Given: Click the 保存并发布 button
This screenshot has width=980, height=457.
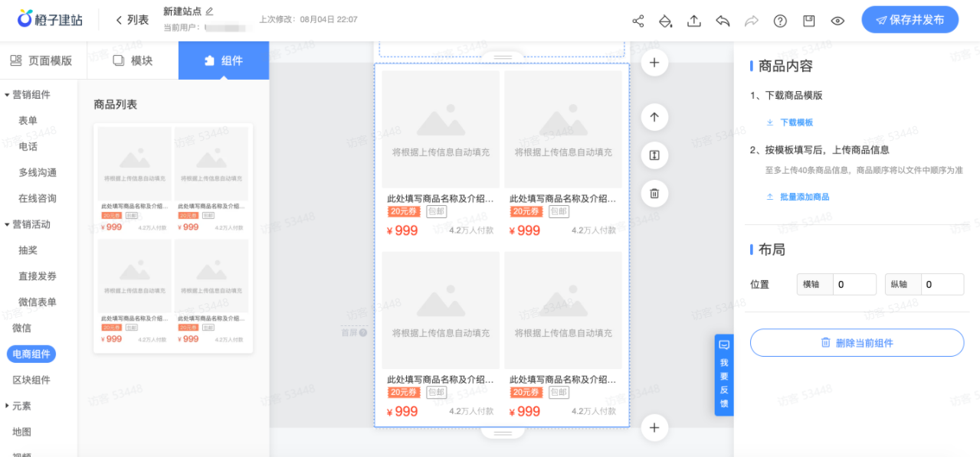Looking at the screenshot, I should click(910, 21).
